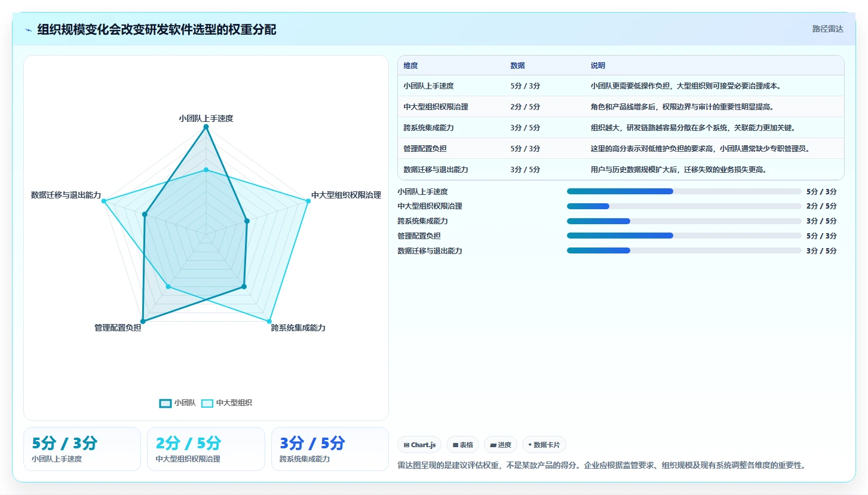Click the 跨系统集成能力 progress bar
The image size is (868, 495).
pyautogui.click(x=684, y=221)
